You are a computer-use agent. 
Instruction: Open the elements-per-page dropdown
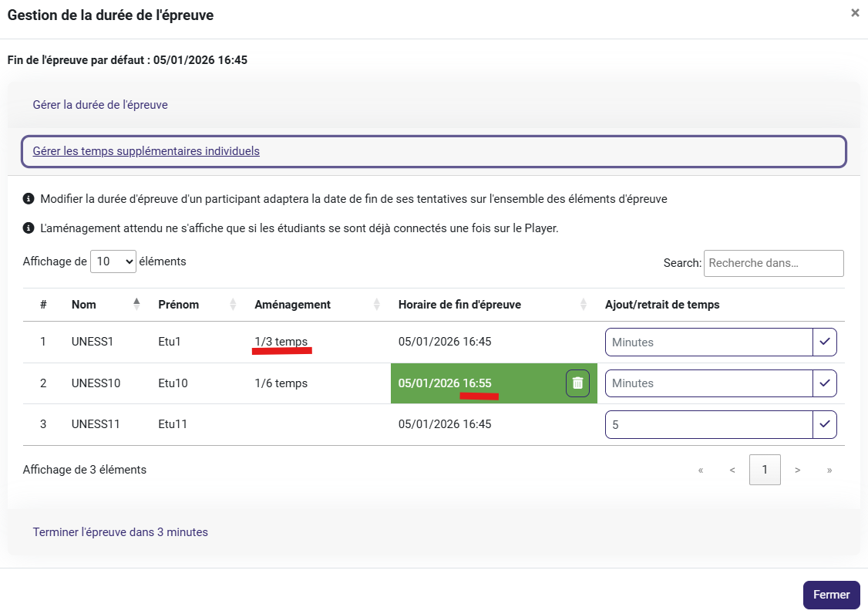tap(113, 261)
